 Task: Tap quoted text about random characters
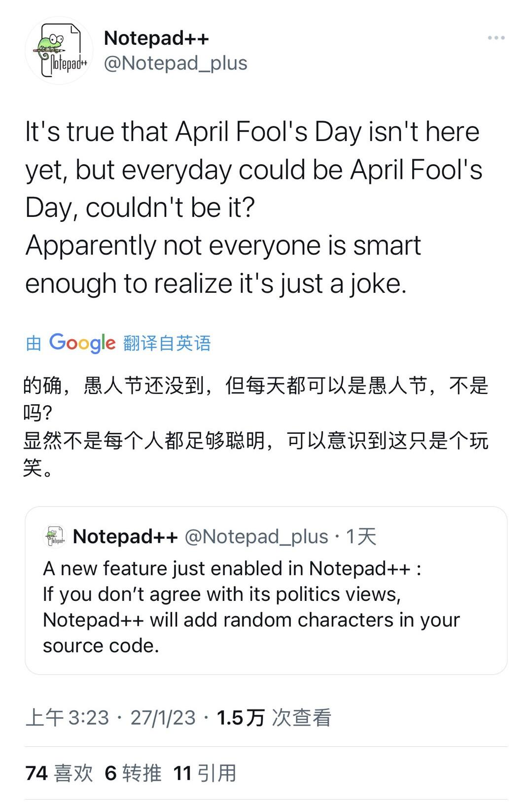[x=251, y=620]
